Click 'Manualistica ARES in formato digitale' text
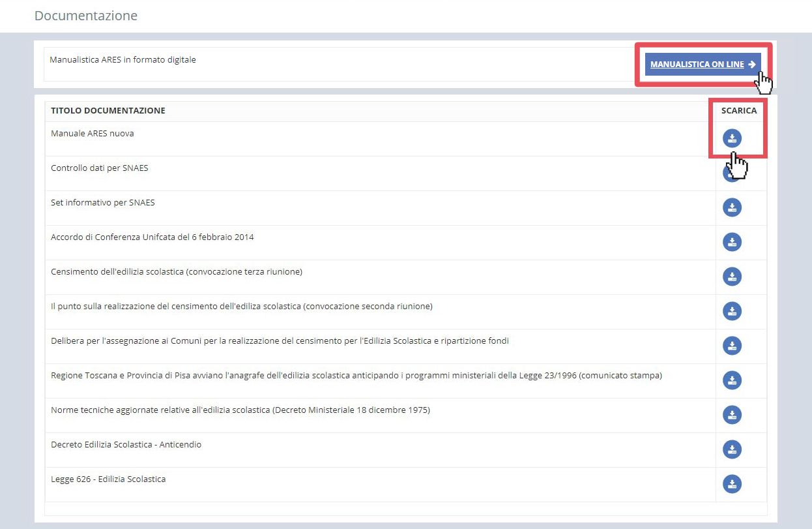812x529 pixels. (123, 60)
